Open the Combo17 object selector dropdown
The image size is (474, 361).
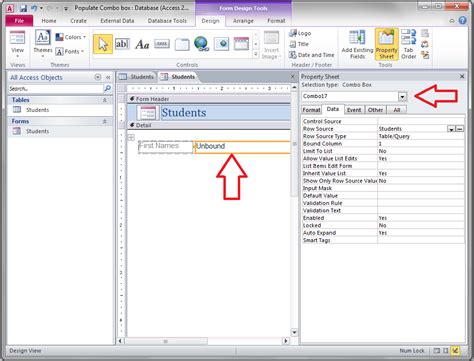tap(403, 97)
